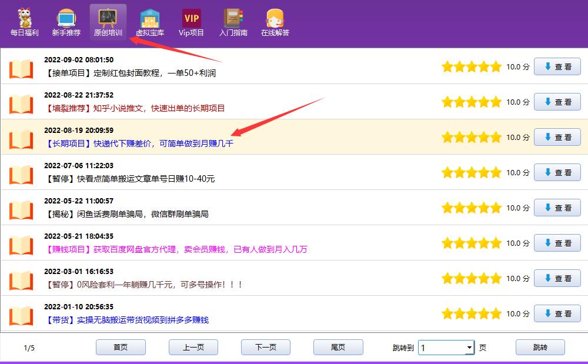Click 下一页 to go next page
Screen dimensions: 588x364
265,348
